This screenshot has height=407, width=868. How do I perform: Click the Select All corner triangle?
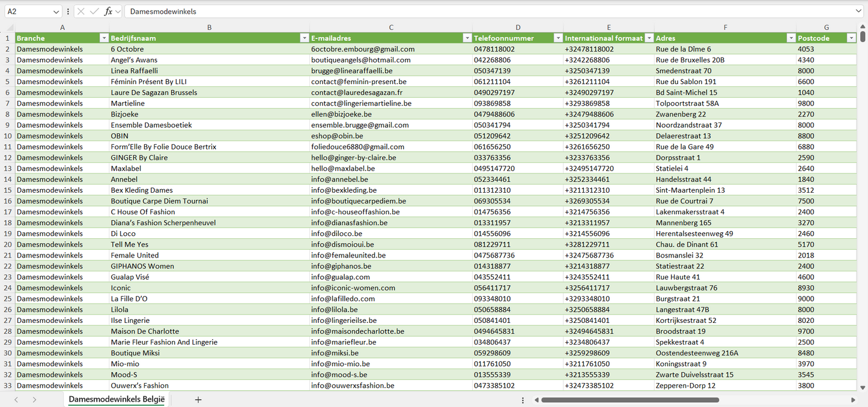tap(7, 28)
